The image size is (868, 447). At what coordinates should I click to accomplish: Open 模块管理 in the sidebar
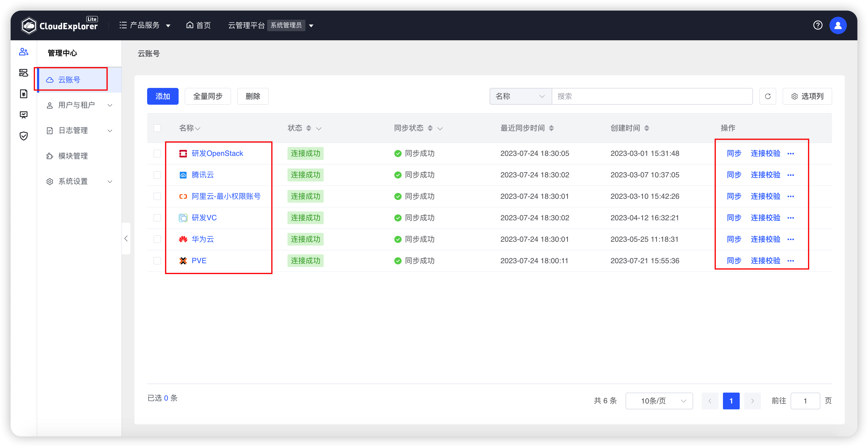click(79, 156)
